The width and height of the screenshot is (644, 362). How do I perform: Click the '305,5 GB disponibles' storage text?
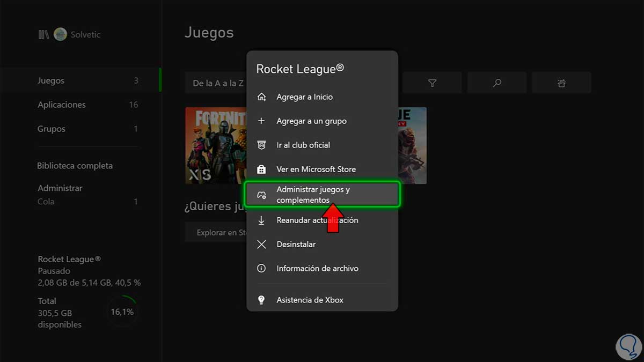pos(60,319)
